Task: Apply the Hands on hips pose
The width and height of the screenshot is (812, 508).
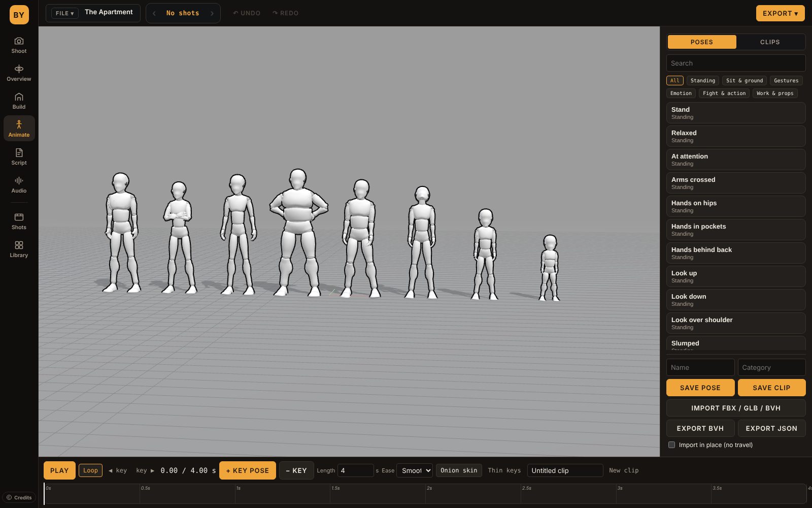Action: (736, 206)
